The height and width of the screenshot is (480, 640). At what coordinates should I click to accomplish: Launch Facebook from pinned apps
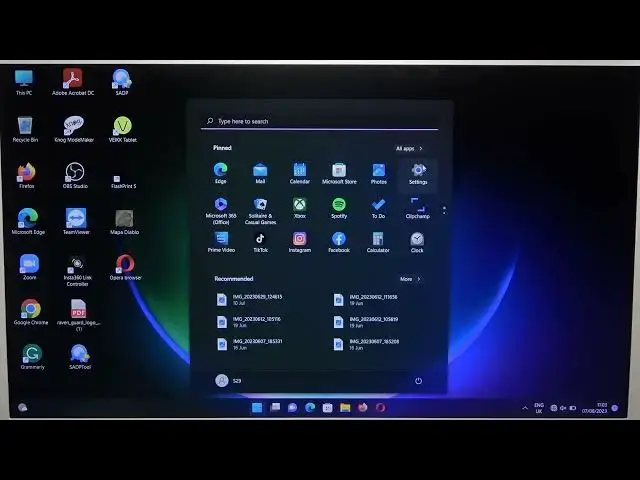click(339, 242)
